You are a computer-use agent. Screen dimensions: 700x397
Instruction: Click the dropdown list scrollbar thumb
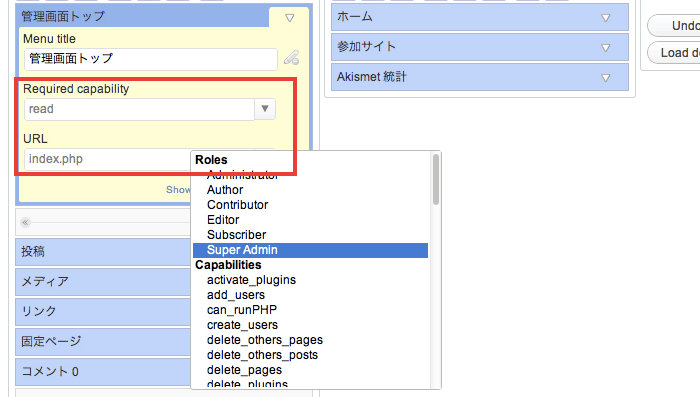click(436, 180)
